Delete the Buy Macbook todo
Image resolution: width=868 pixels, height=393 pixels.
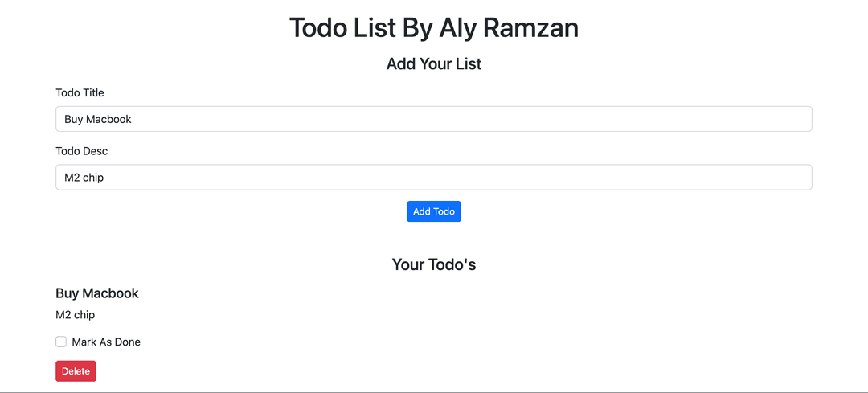click(x=76, y=371)
